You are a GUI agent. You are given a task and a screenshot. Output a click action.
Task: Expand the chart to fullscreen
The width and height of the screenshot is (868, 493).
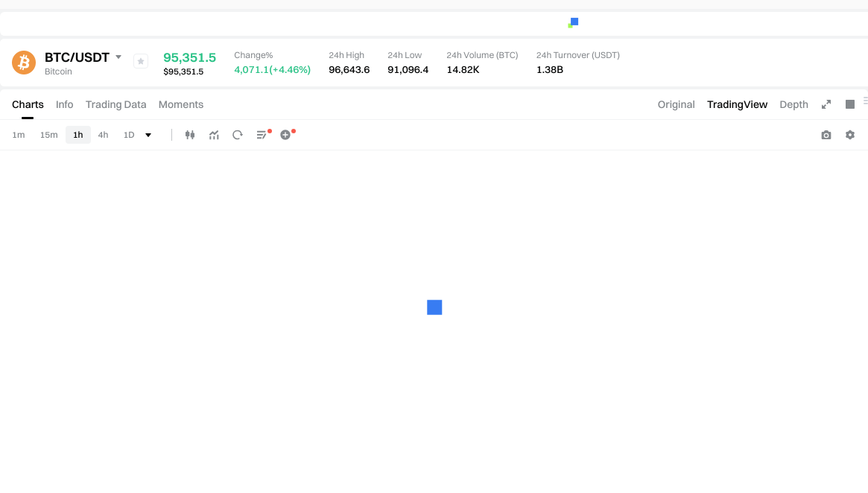point(826,104)
